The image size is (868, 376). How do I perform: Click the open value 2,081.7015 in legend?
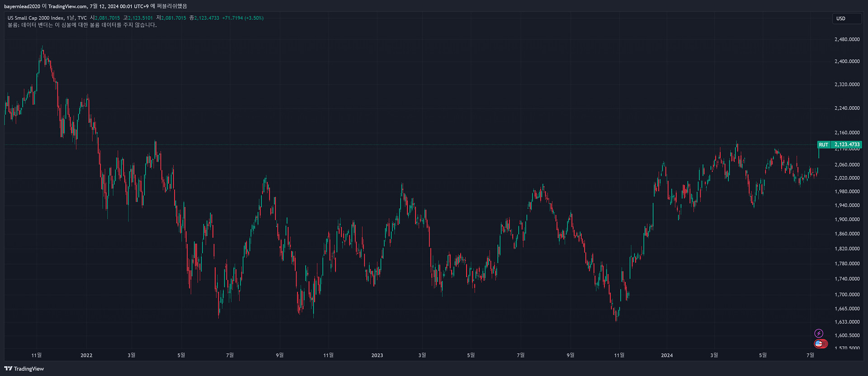107,18
